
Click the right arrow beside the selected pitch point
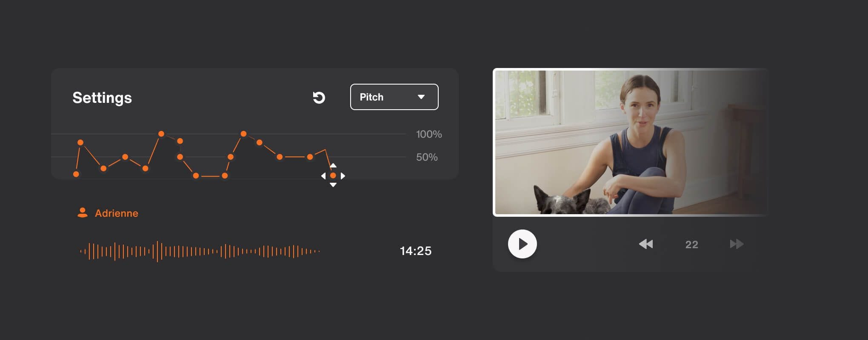(x=343, y=176)
